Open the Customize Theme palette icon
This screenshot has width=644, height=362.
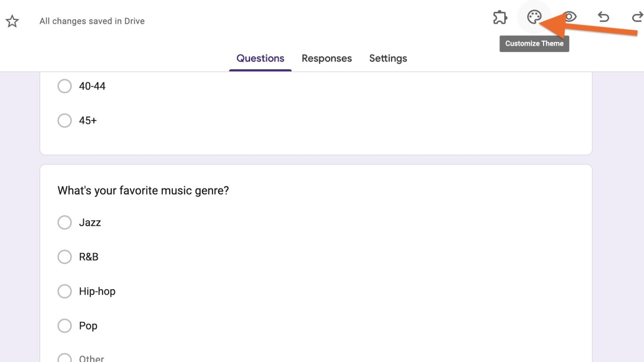point(533,18)
